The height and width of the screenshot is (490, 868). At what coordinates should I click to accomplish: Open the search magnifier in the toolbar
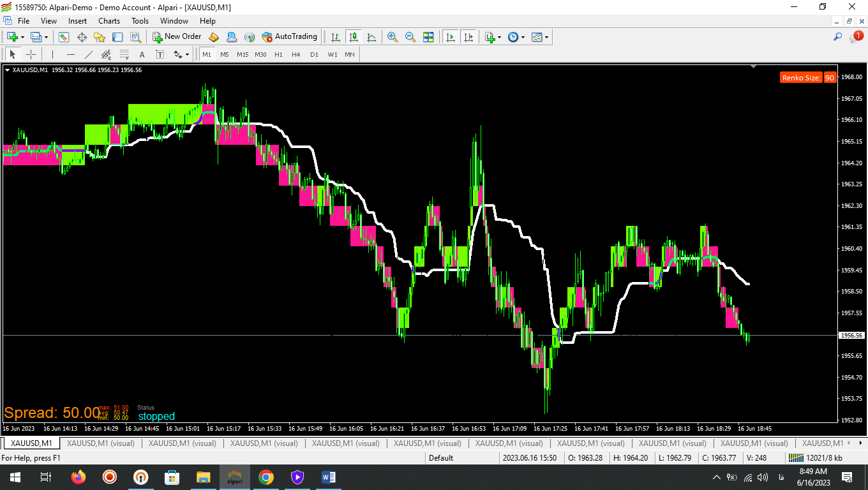(838, 37)
